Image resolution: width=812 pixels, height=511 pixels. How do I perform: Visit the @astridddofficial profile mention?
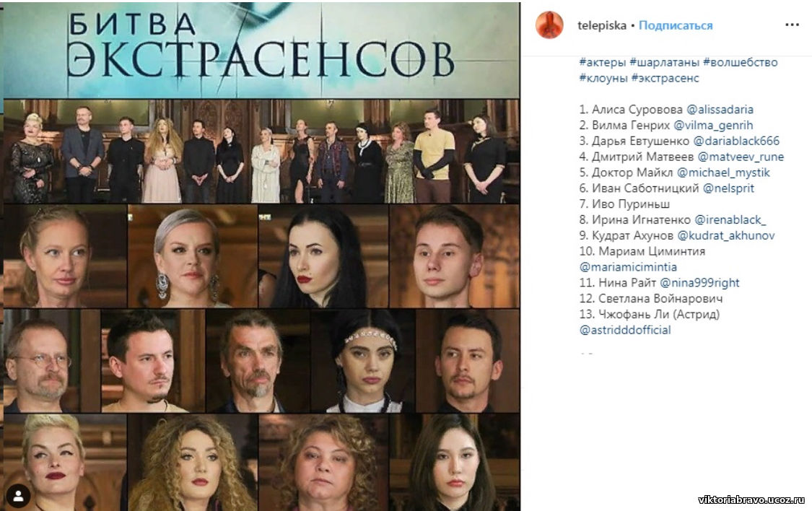click(x=624, y=330)
